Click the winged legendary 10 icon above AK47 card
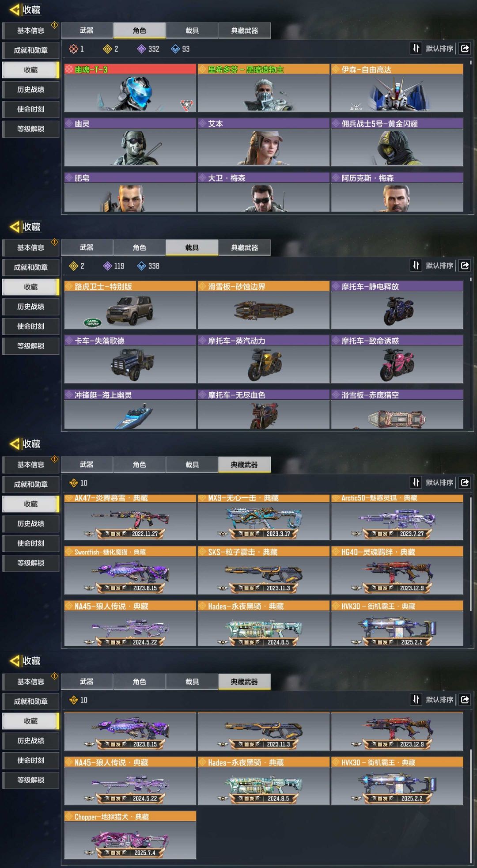The image size is (477, 868). click(74, 483)
